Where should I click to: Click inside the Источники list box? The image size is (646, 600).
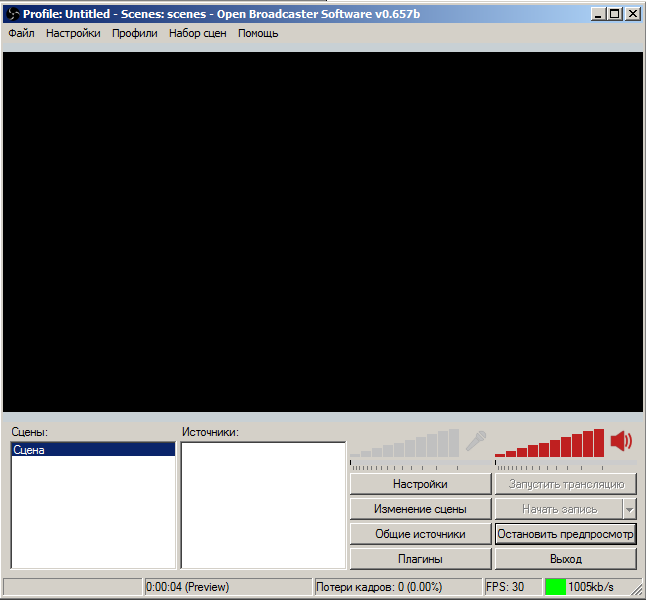(263, 505)
